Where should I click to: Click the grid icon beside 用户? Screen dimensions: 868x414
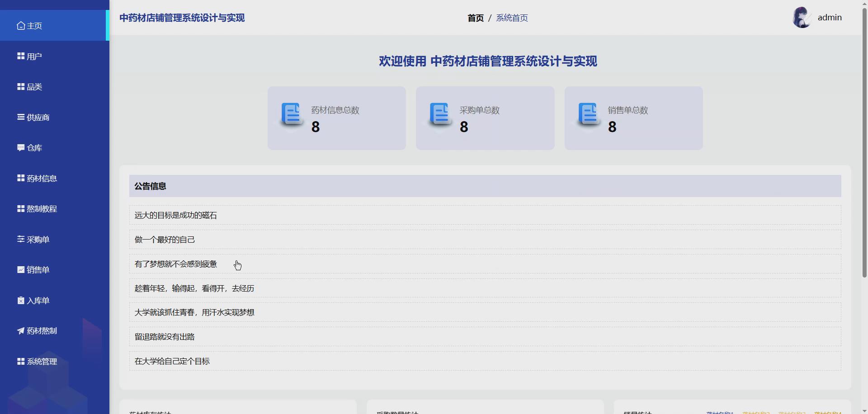point(21,56)
